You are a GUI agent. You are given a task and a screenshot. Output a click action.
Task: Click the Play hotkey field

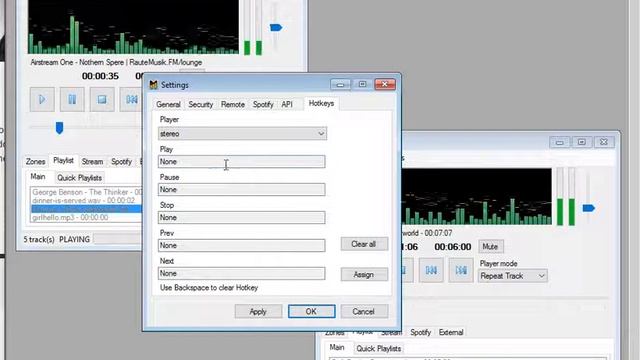(242, 162)
